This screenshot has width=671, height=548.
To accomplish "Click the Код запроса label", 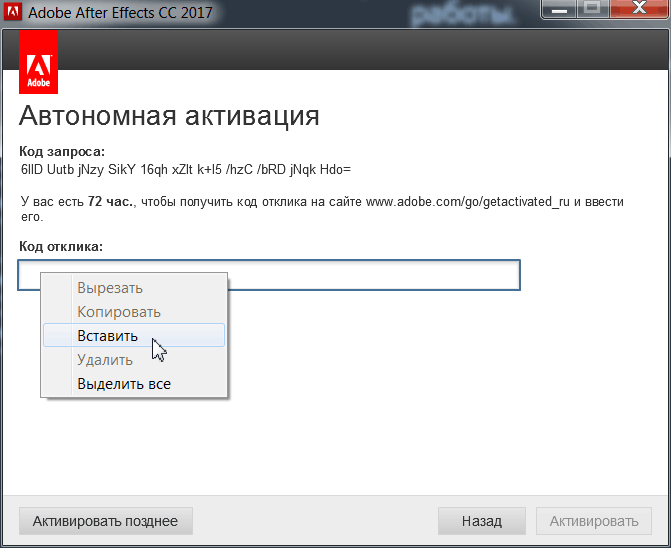I will coord(62,151).
